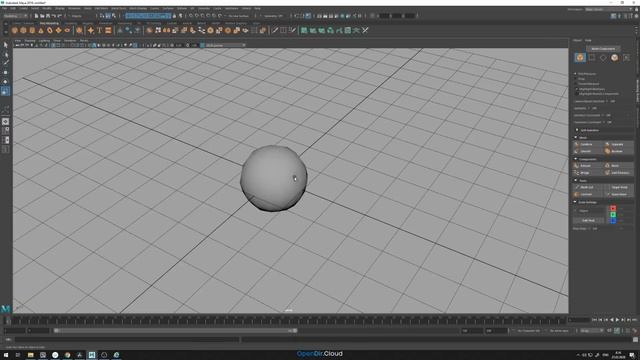640x360 pixels.
Task: Open the Windows menu in menu bar
Action: 74,8
